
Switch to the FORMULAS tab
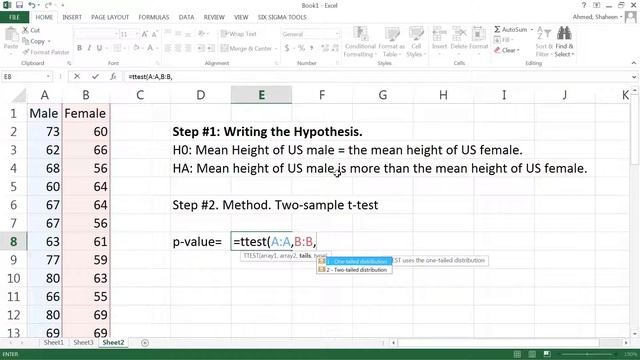click(x=153, y=17)
